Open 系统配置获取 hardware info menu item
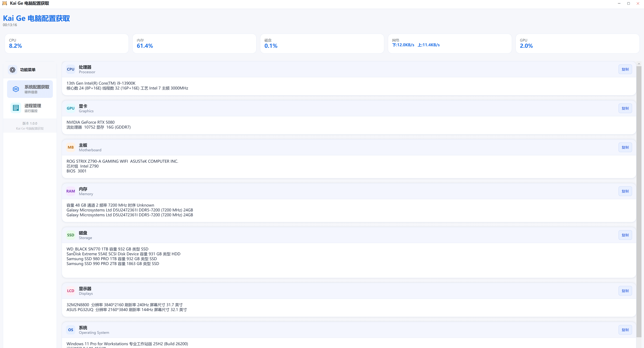Screen dimensions: 644x348 [30, 89]
